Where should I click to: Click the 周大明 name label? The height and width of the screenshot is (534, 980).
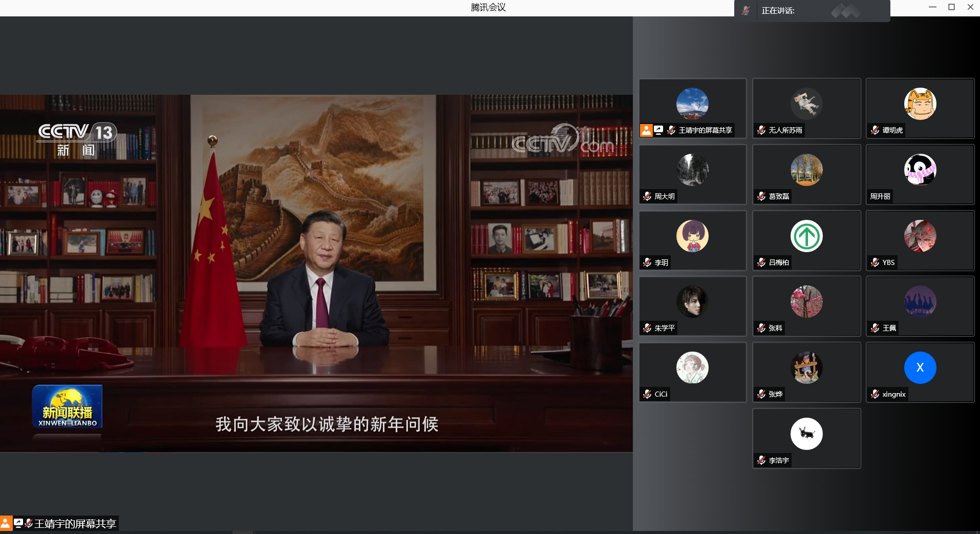pos(665,196)
